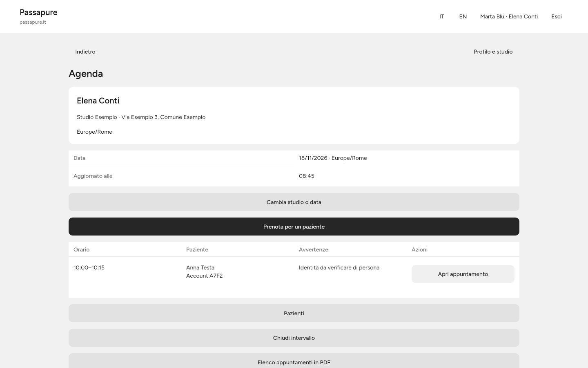Select patient name Anna Testa
This screenshot has width=588, height=368.
click(x=200, y=267)
